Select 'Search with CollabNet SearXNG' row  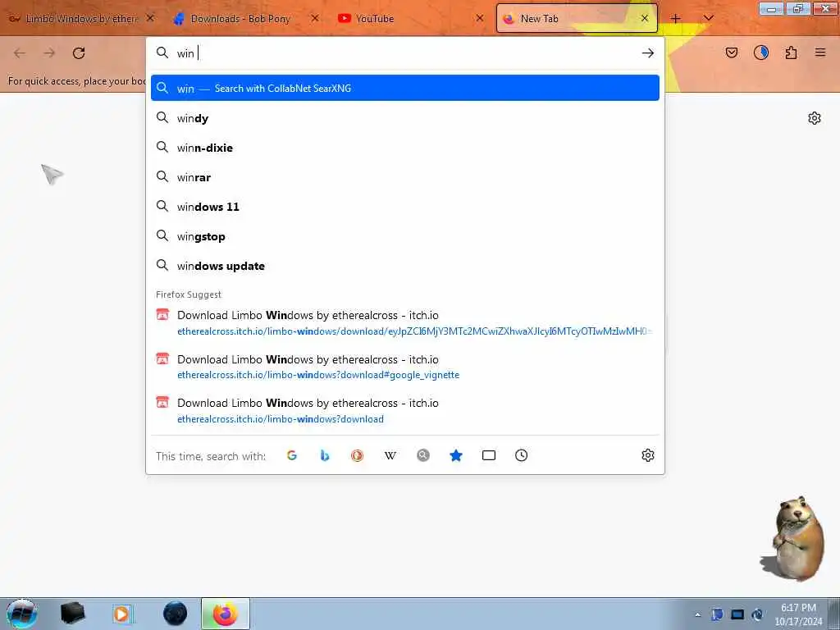405,88
